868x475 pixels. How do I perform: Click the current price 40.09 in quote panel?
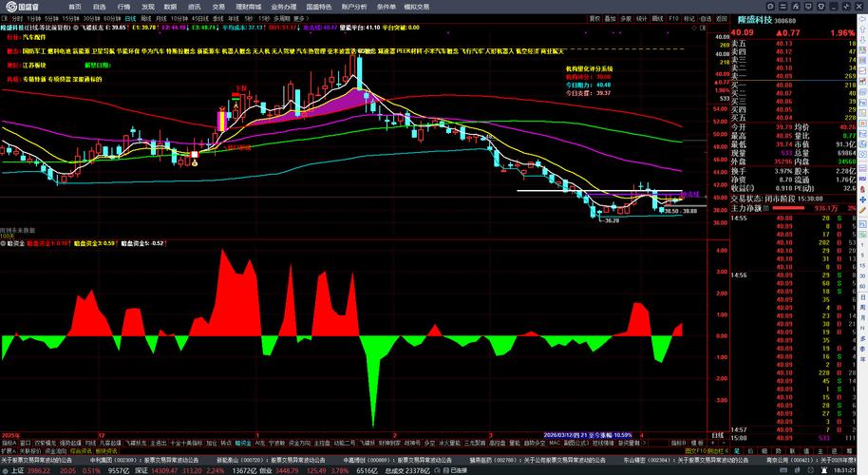pyautogui.click(x=743, y=32)
